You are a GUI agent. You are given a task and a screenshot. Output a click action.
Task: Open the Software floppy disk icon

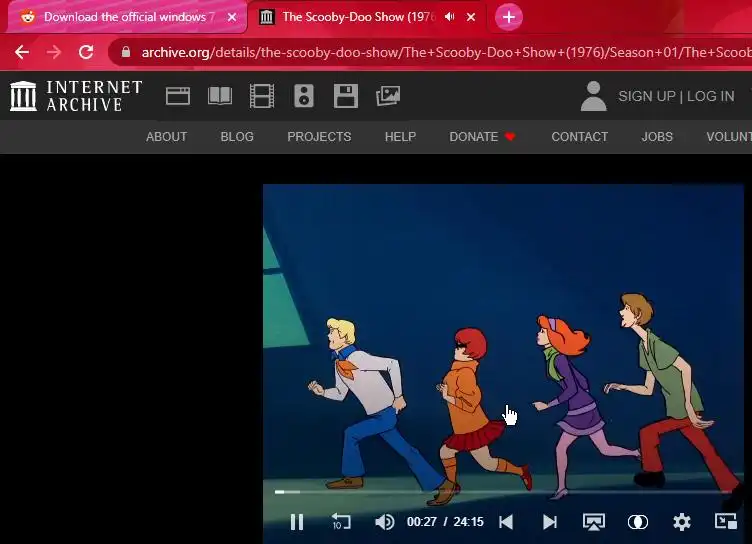346,95
